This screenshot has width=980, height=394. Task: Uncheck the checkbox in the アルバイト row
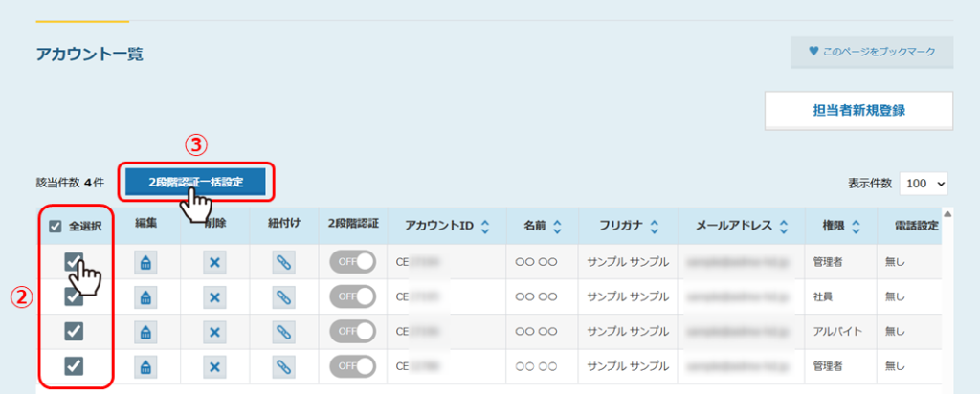point(74,332)
